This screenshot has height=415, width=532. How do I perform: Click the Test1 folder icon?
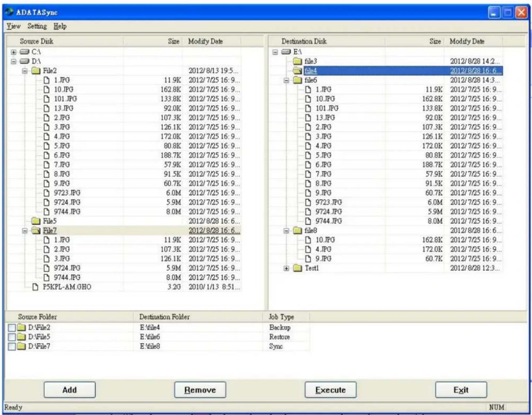pyautogui.click(x=298, y=268)
